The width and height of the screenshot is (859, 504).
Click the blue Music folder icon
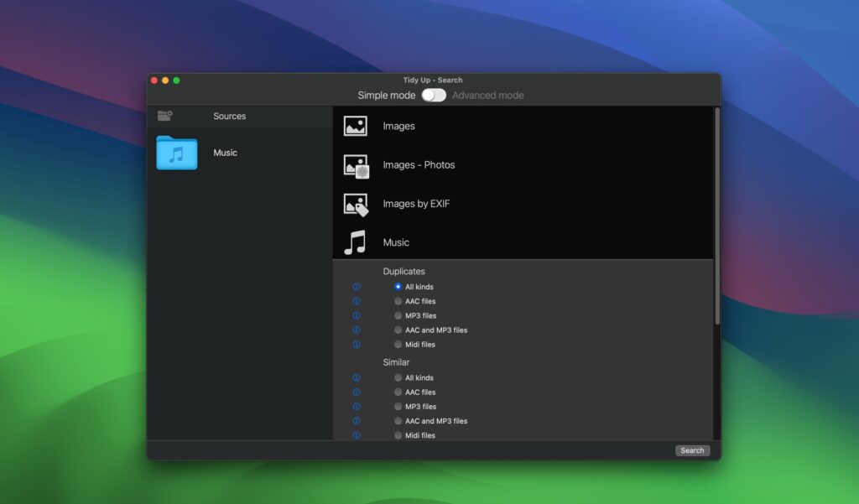tap(176, 153)
